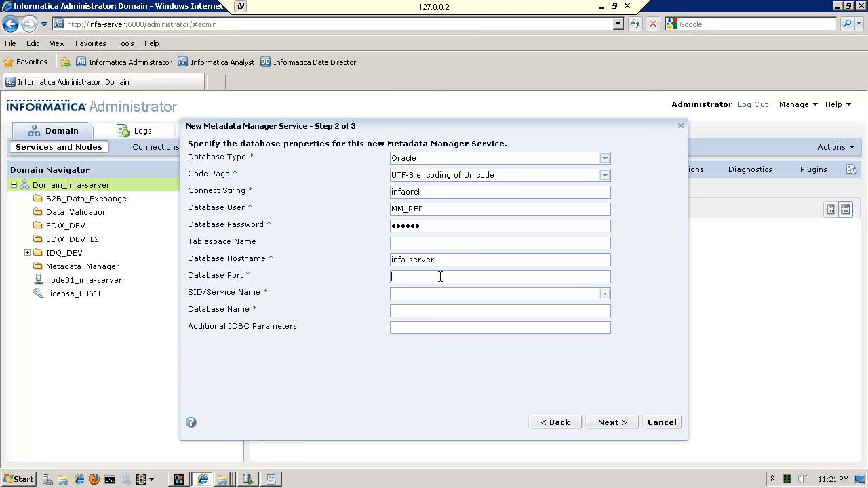Screen dimensions: 868x488
Task: Select License_80618 in the navigator
Action: click(68, 293)
